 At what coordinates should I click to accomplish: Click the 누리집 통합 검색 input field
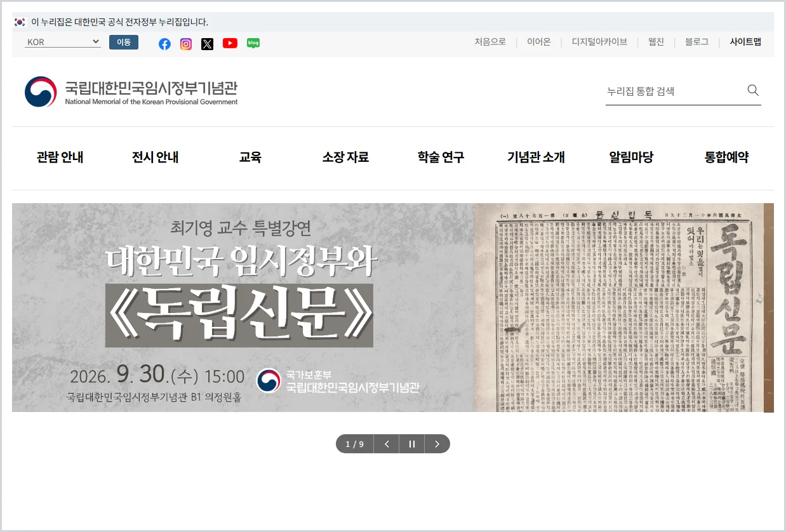tap(674, 91)
